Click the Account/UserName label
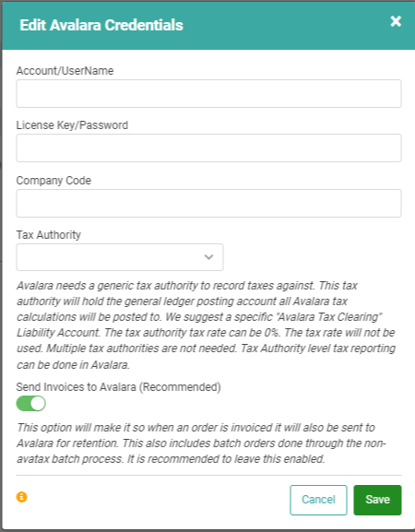Screen dimensions: 415x532 point(65,71)
